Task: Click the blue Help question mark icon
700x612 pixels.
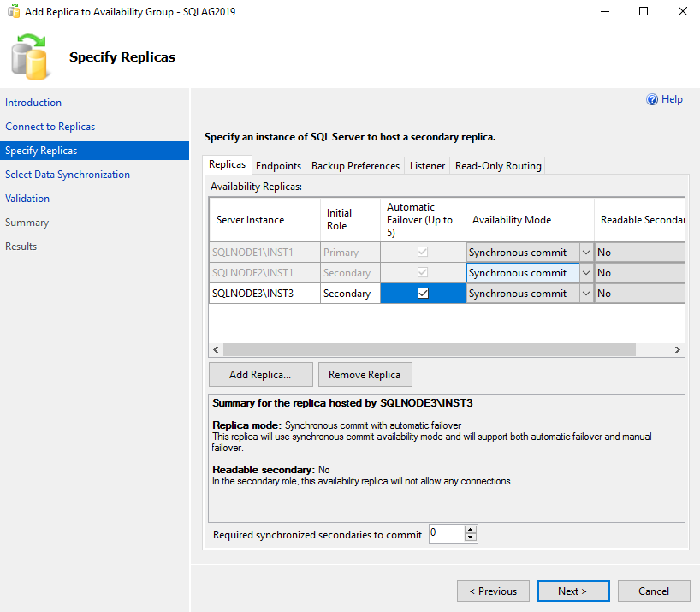Action: click(x=652, y=100)
